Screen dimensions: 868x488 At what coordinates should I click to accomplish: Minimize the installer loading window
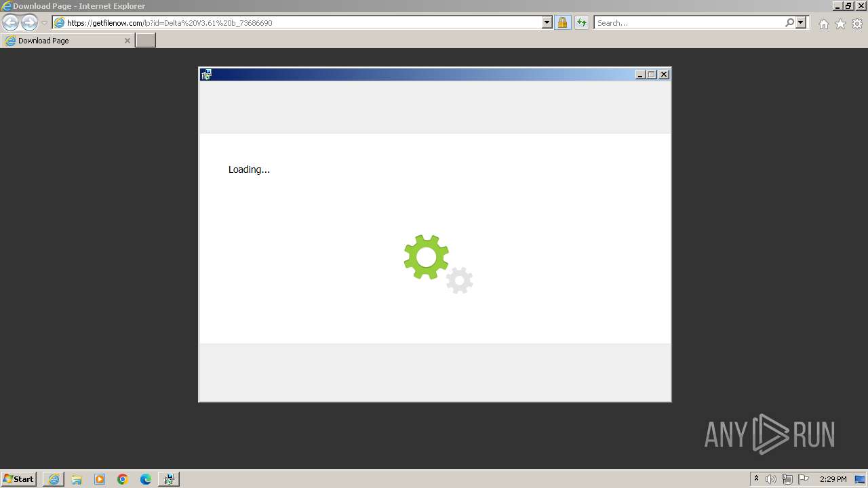click(640, 75)
